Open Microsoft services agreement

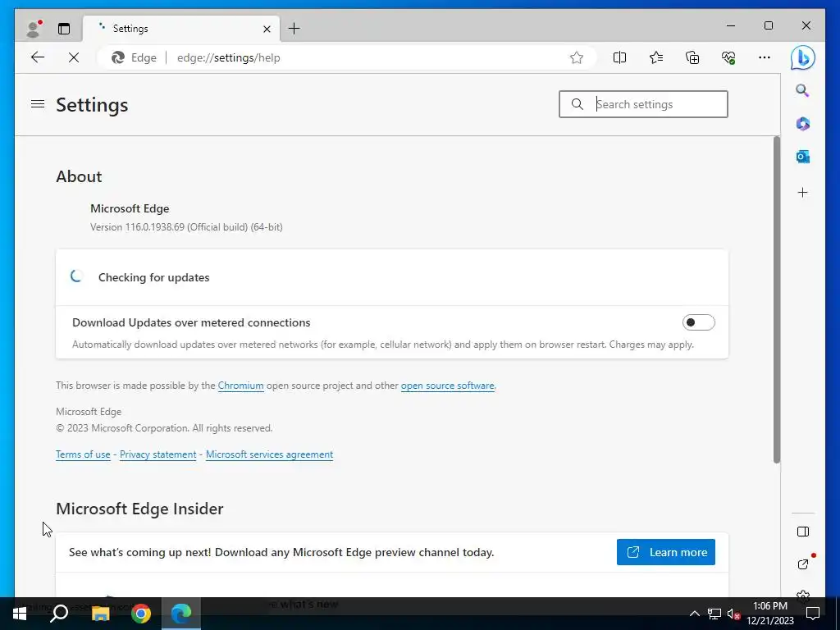coord(269,454)
